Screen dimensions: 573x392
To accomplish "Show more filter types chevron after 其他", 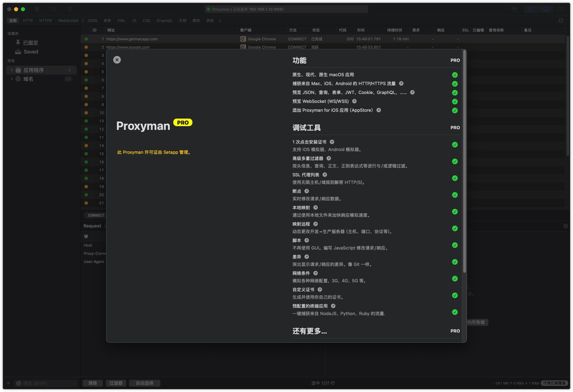I will pyautogui.click(x=220, y=21).
